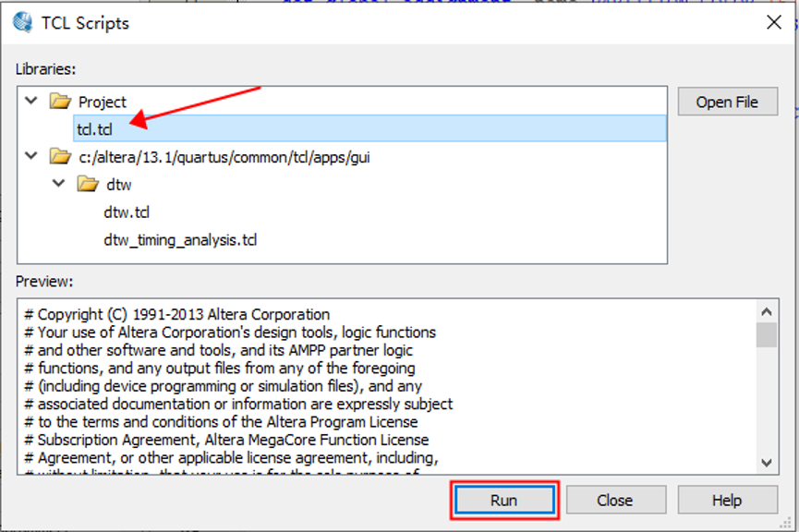
Task: Select dtw_timing_analysis.tcl script
Action: [180, 240]
